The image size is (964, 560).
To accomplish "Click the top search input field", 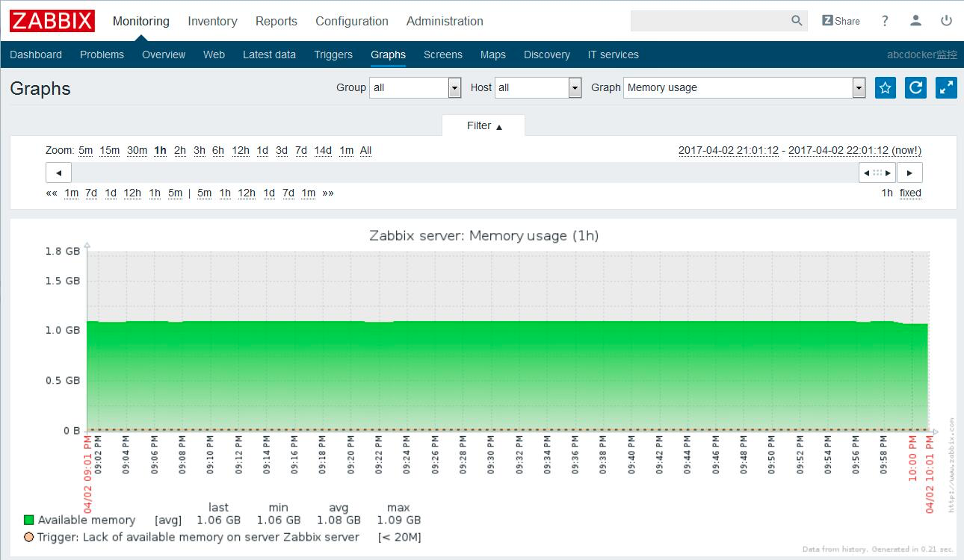I will pos(710,21).
